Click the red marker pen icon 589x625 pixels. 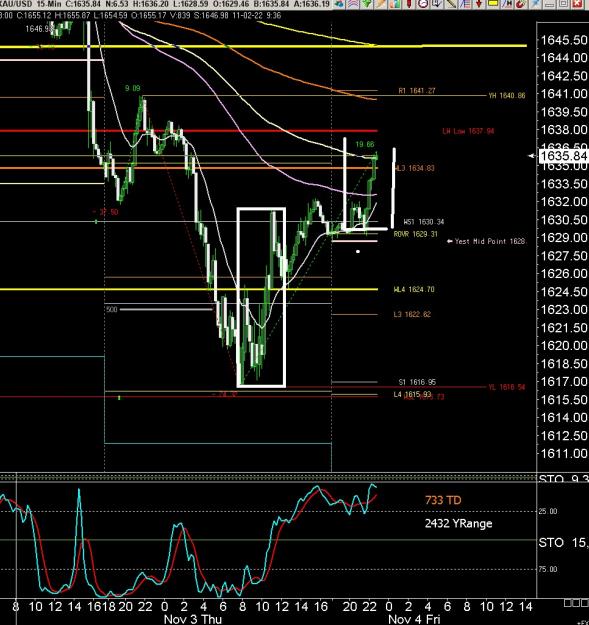[409, 4]
